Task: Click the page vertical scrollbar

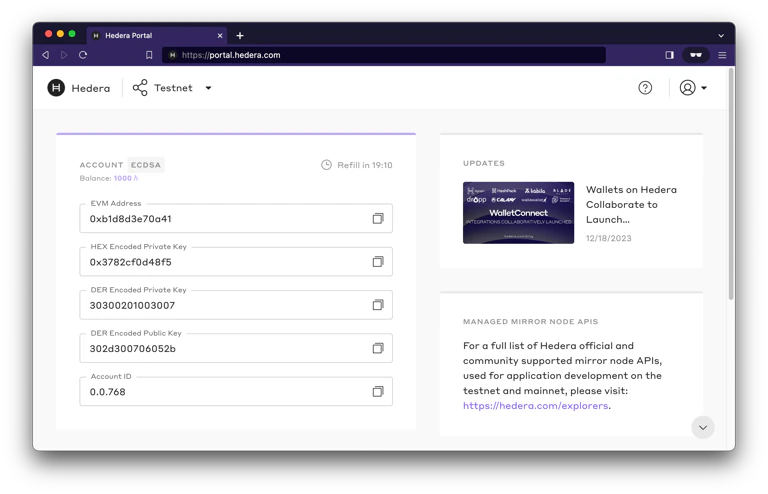Action: (731, 184)
